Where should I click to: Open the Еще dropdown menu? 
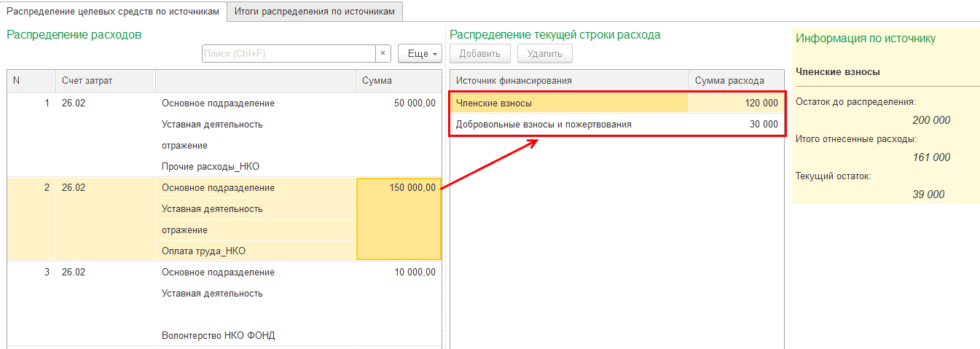point(420,54)
